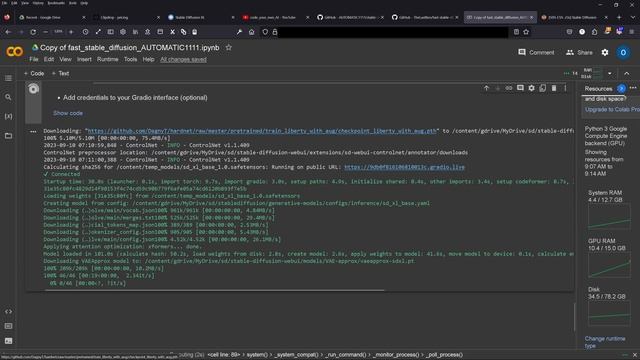Screen dimensions: 640x360
Task: Open the table of contents sidebar
Action: click(8, 78)
